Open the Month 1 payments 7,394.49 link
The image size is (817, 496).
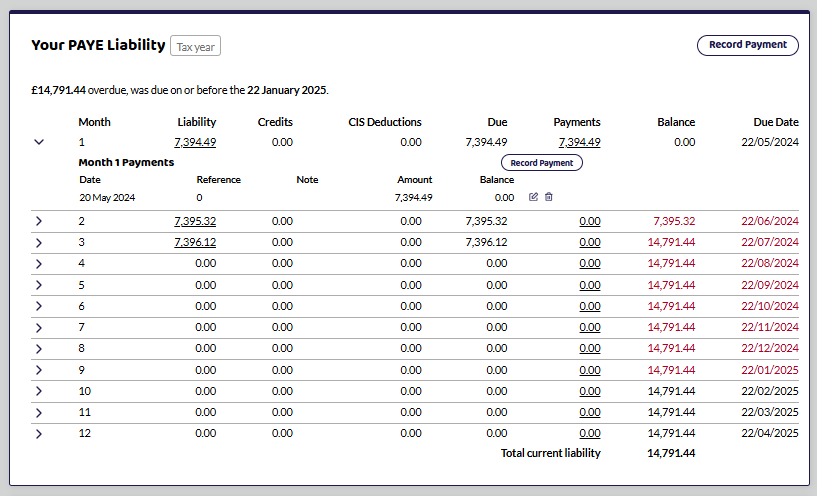(579, 142)
